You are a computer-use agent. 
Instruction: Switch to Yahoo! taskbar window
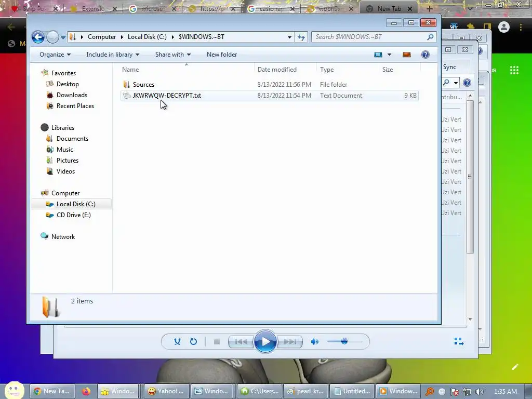[x=166, y=391]
